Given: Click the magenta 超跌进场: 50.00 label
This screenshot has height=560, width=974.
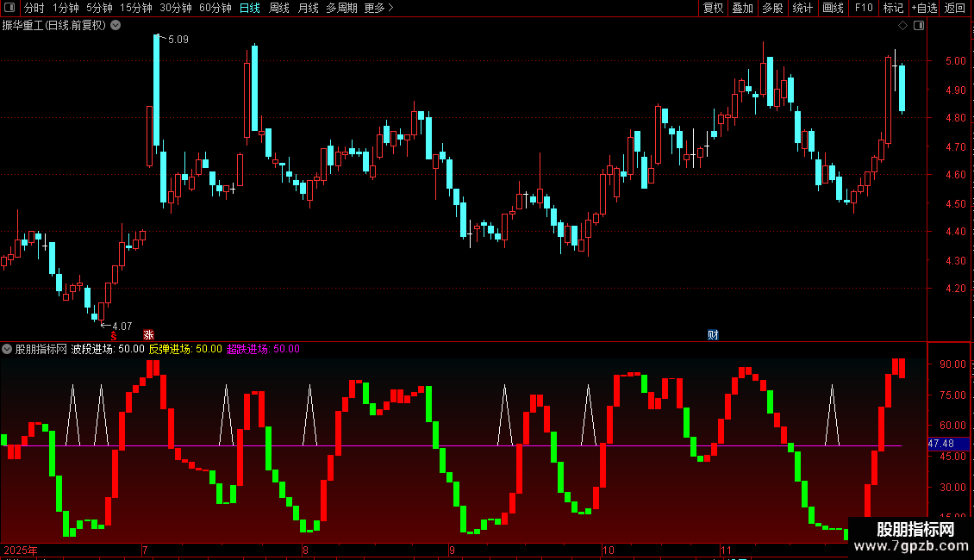Looking at the screenshot, I should coord(263,349).
